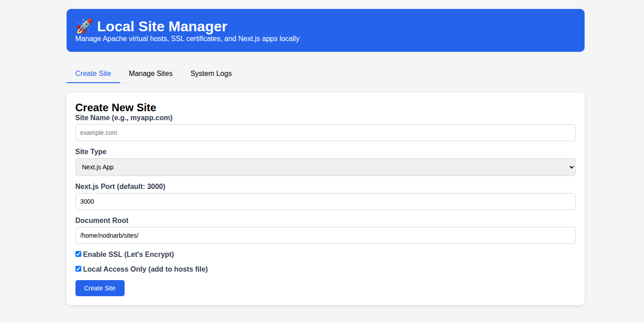
Task: Focus the Next.js Port input showing 3000
Action: tap(325, 201)
